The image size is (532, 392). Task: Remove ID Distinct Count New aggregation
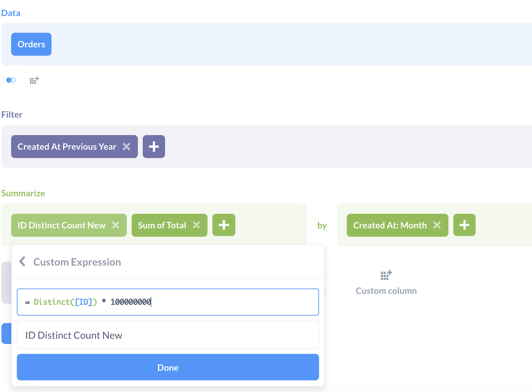116,225
